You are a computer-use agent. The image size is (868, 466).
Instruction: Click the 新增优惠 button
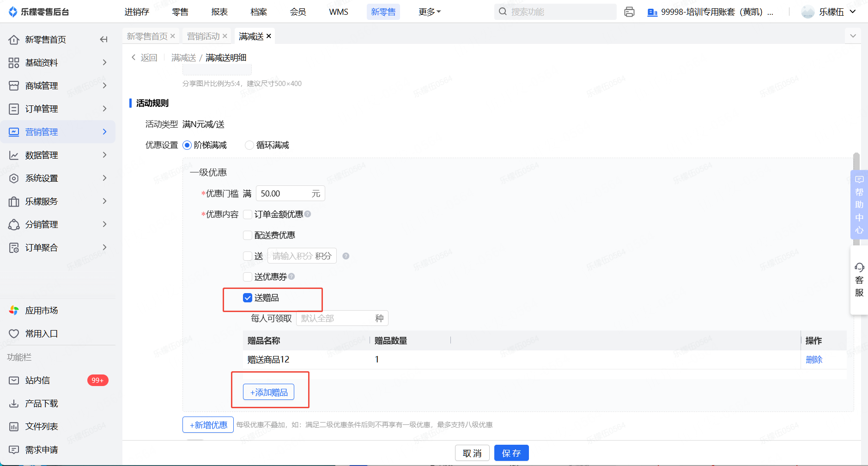(x=208, y=425)
